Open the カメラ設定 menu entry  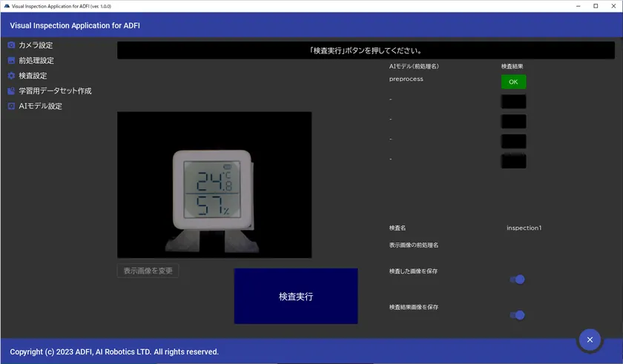[36, 45]
